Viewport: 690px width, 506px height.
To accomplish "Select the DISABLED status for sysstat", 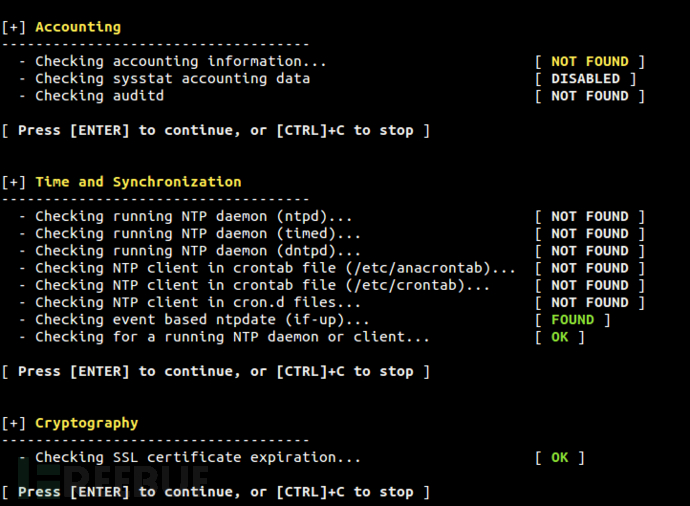I will coord(585,79).
